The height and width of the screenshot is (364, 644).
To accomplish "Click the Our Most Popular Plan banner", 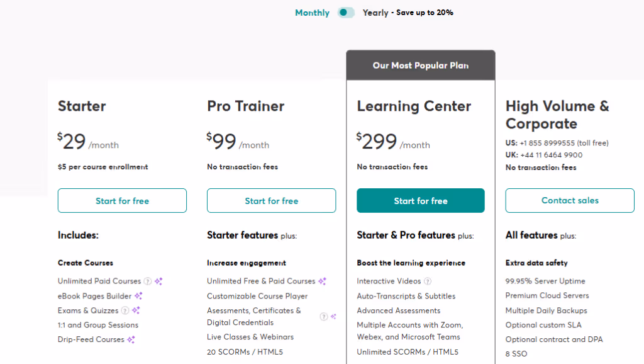I will (x=420, y=65).
